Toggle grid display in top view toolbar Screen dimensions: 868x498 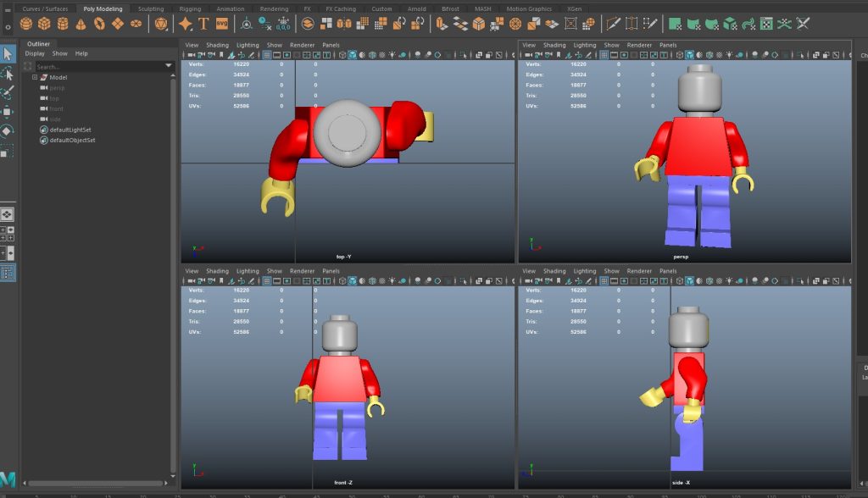(x=267, y=55)
